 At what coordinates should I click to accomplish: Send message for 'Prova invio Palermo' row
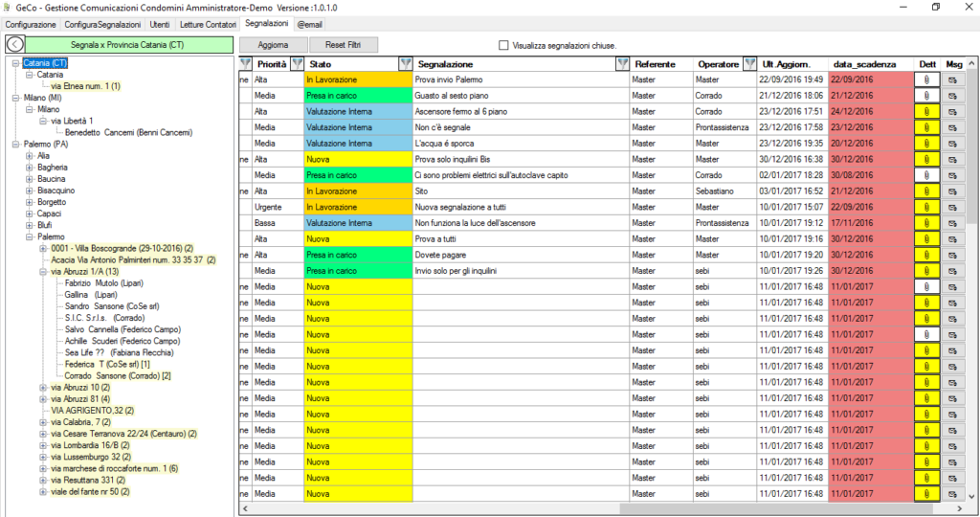(x=952, y=80)
